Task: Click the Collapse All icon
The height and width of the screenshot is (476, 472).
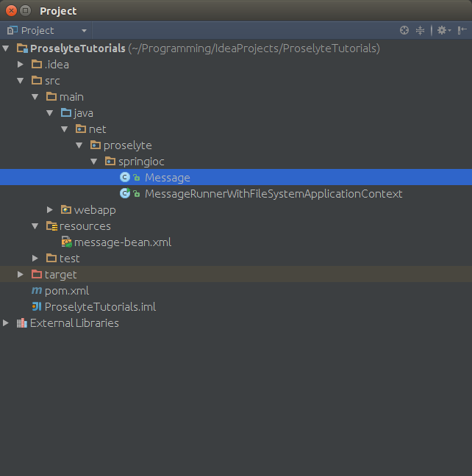Action: point(421,30)
